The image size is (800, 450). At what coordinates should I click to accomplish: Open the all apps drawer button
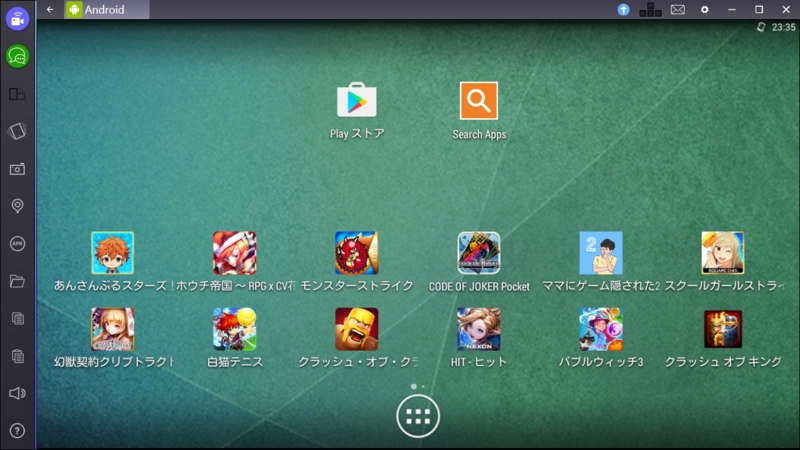418,416
